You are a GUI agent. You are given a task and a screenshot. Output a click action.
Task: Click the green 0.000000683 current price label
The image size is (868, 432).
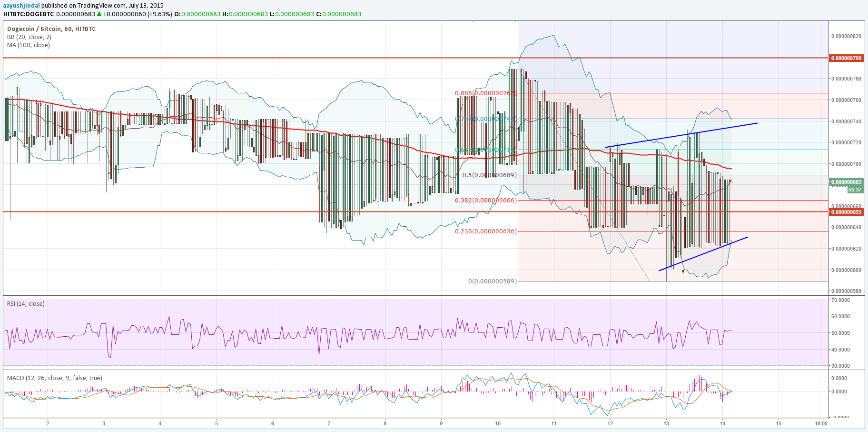coord(846,182)
